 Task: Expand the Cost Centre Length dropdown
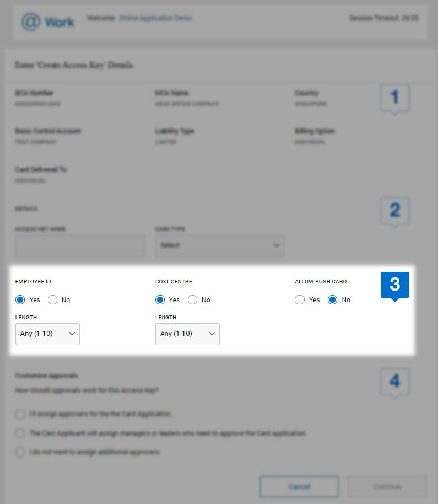[187, 334]
